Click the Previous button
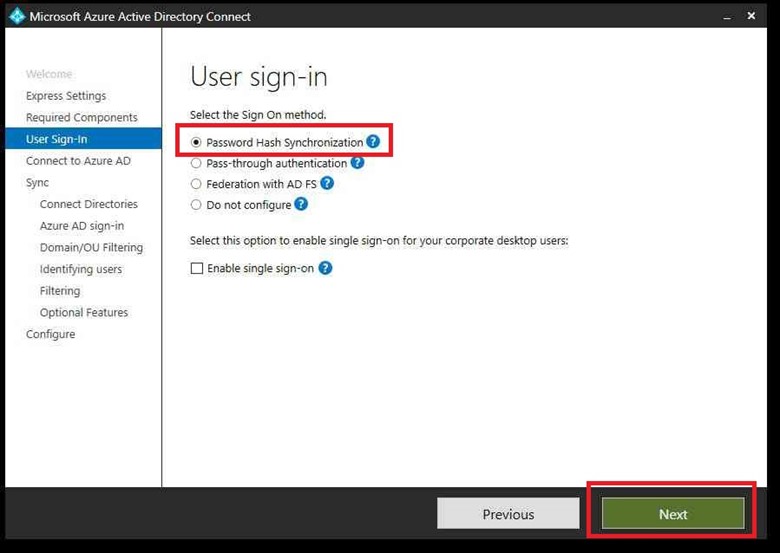 [x=508, y=514]
